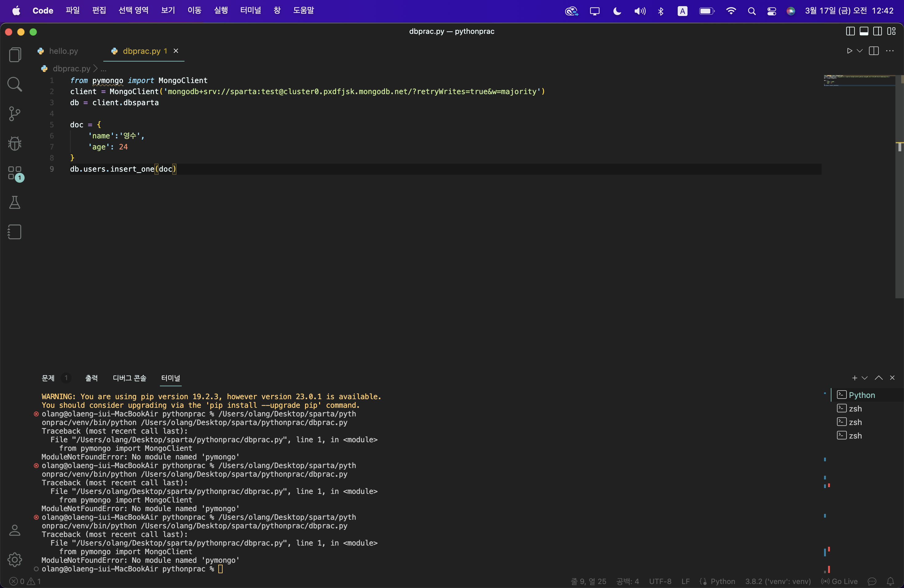Open notifications bell in status bar
Image resolution: width=904 pixels, height=588 pixels.
891,581
